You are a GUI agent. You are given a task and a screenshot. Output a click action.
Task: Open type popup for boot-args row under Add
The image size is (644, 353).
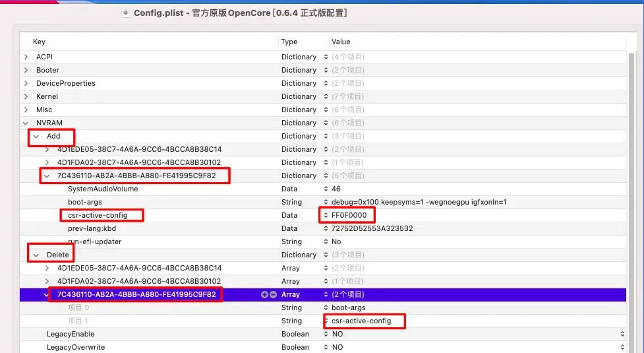(326, 202)
